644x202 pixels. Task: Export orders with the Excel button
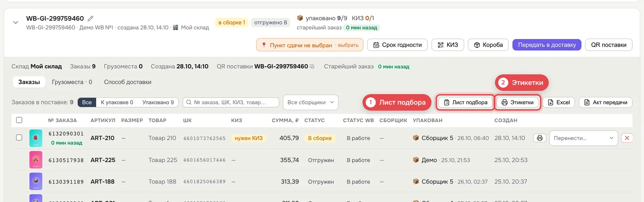(x=559, y=102)
